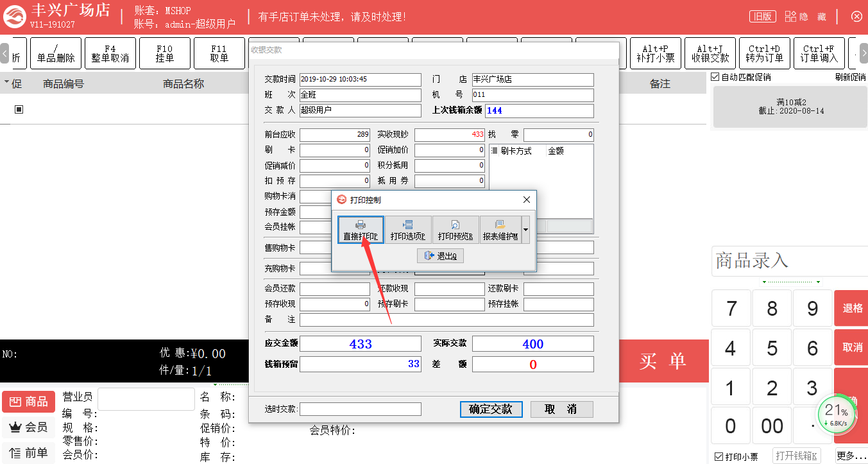The height and width of the screenshot is (464, 868).
Task: Confirm with 确定交款 button
Action: [x=491, y=409]
